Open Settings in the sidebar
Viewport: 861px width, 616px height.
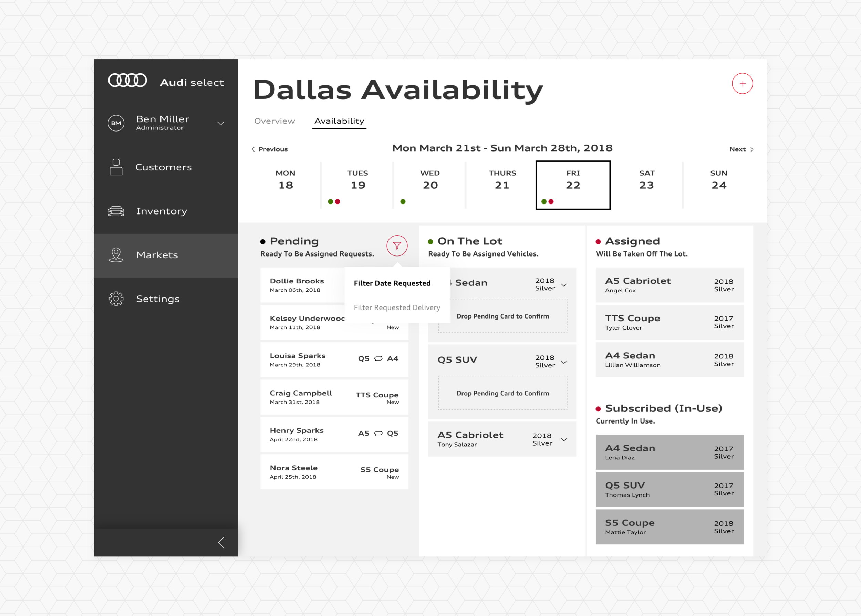pyautogui.click(x=166, y=299)
